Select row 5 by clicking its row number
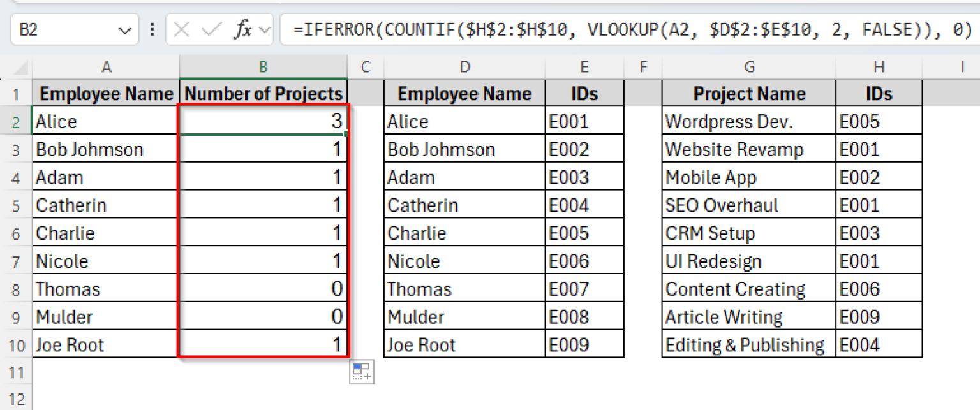980x410 pixels. tap(17, 205)
